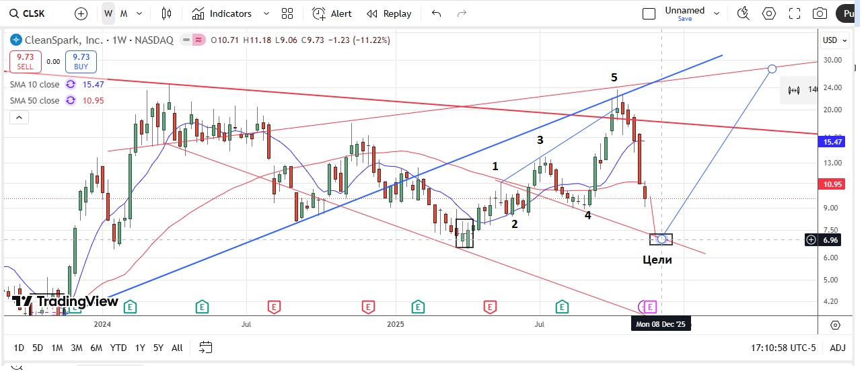Open the candlestick chart style selector

tap(167, 13)
